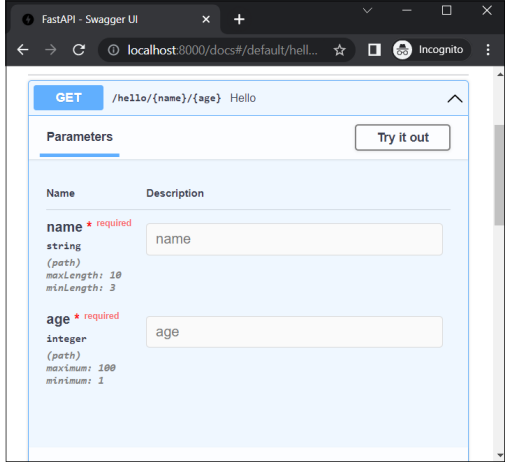Click the browser forward arrow
Screen dimensions: 510x467
pos(51,50)
